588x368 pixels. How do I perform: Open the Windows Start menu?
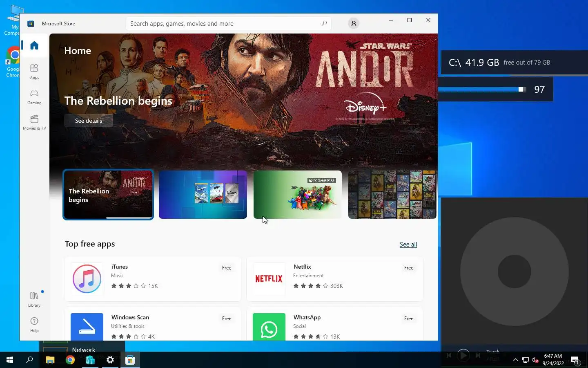coord(10,360)
